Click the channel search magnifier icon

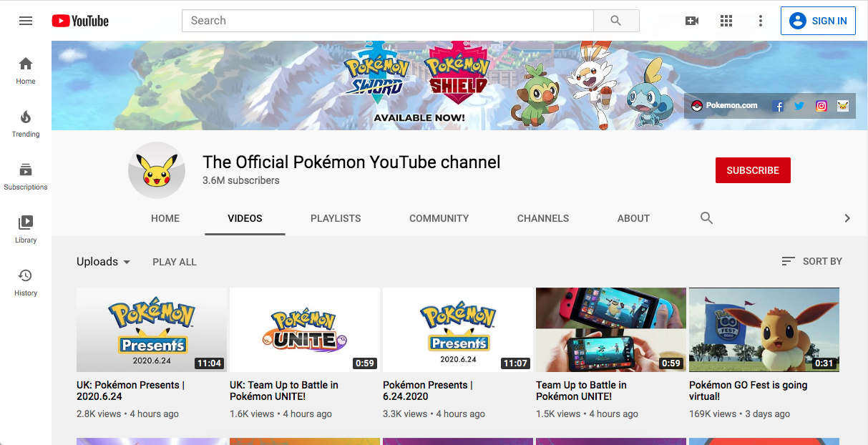click(x=706, y=218)
